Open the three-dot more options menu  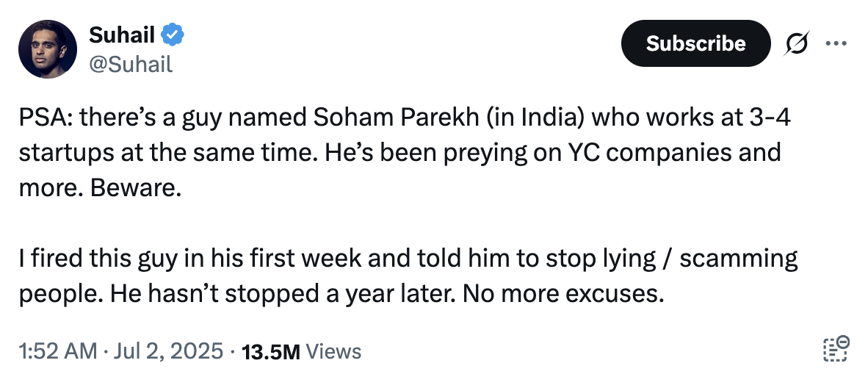click(836, 43)
